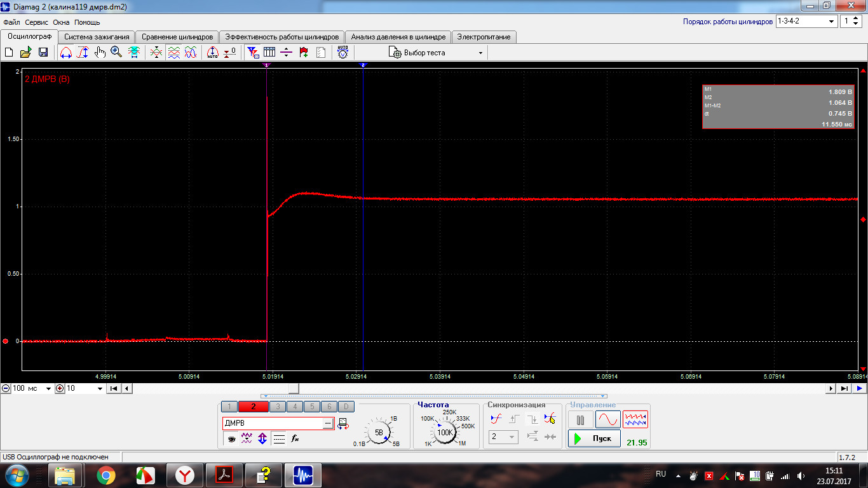The image size is (868, 488).
Task: Jump to the end of recording
Action: tap(844, 388)
